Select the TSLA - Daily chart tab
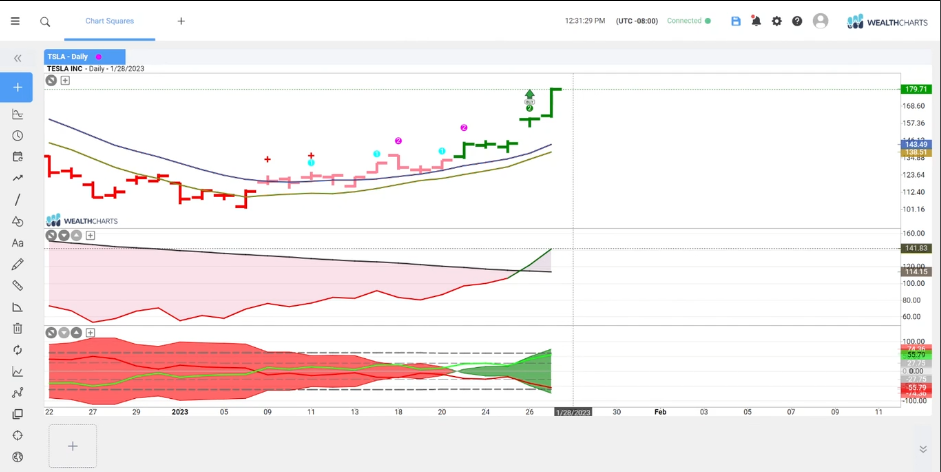The image size is (941, 472). click(x=85, y=56)
